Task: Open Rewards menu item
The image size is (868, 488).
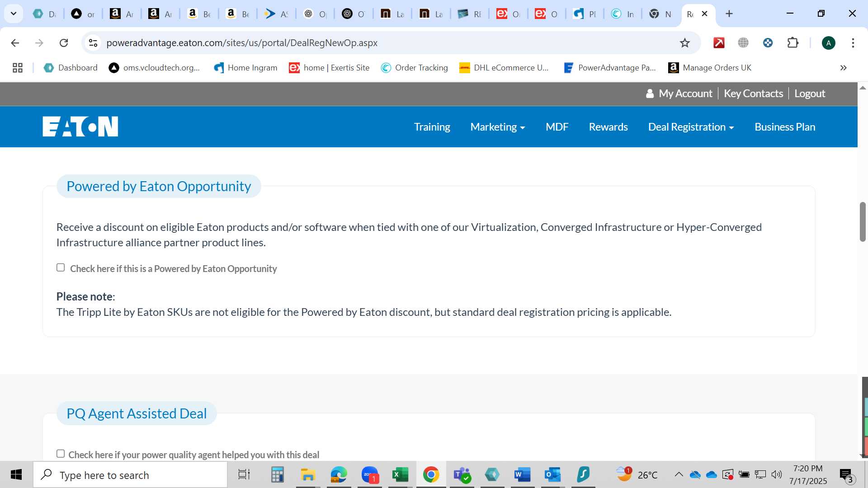Action: click(x=608, y=127)
